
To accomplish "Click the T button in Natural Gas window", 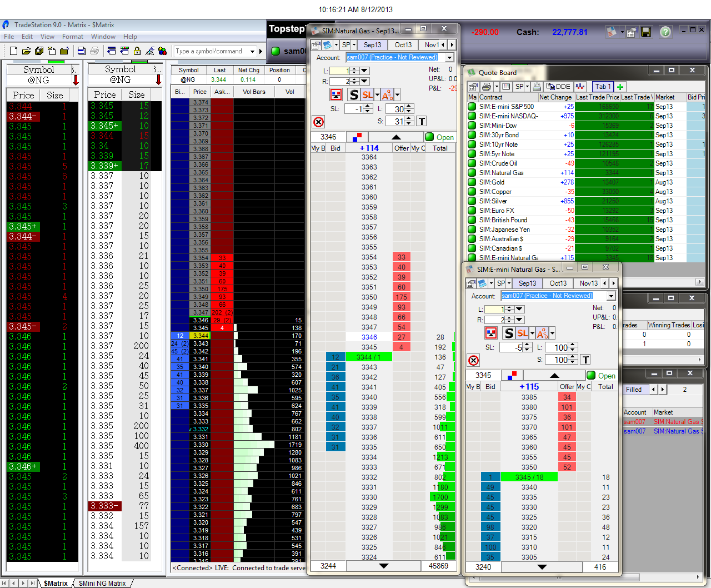I will point(422,121).
